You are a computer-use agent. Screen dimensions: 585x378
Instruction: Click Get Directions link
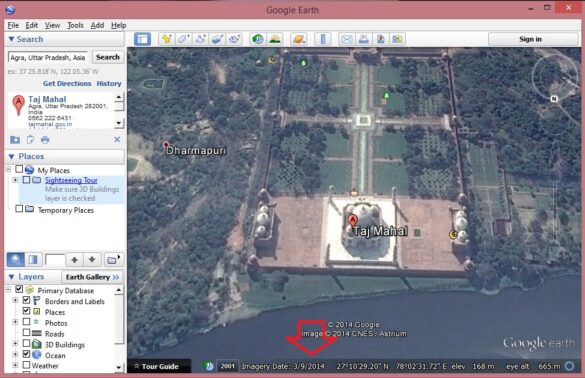[67, 84]
